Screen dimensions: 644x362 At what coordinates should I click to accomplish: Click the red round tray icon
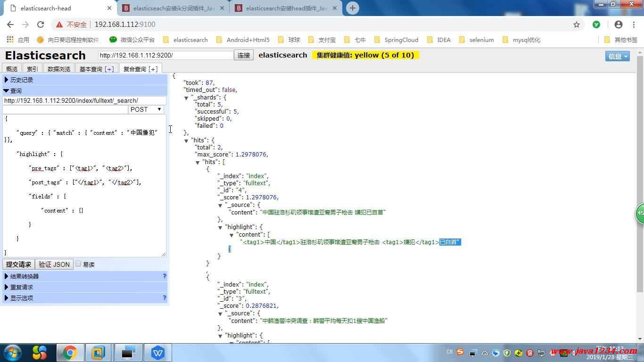530,353
